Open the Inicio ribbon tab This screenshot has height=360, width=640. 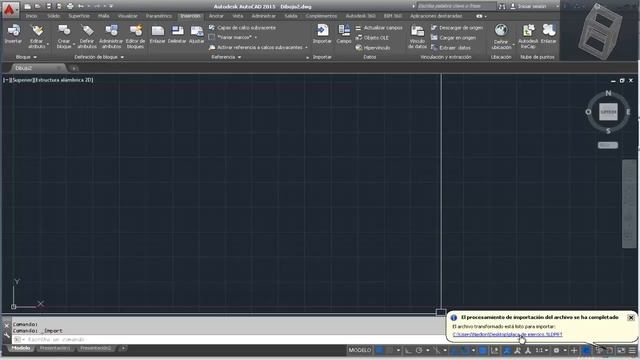click(31, 16)
